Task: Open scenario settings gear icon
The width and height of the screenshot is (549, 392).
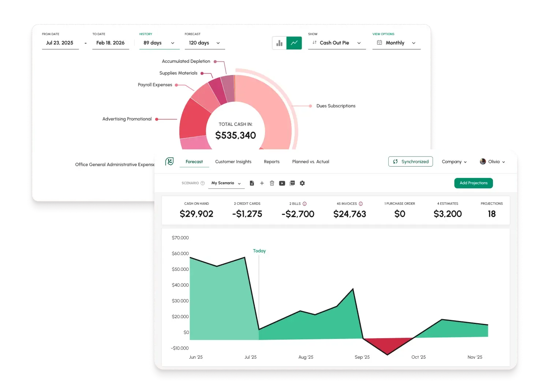Action: (x=302, y=183)
